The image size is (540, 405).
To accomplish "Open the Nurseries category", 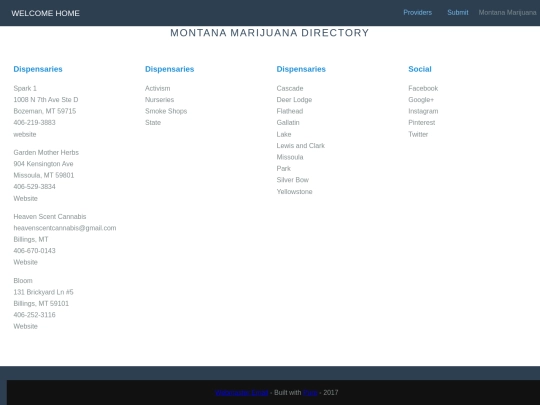I will [x=159, y=100].
